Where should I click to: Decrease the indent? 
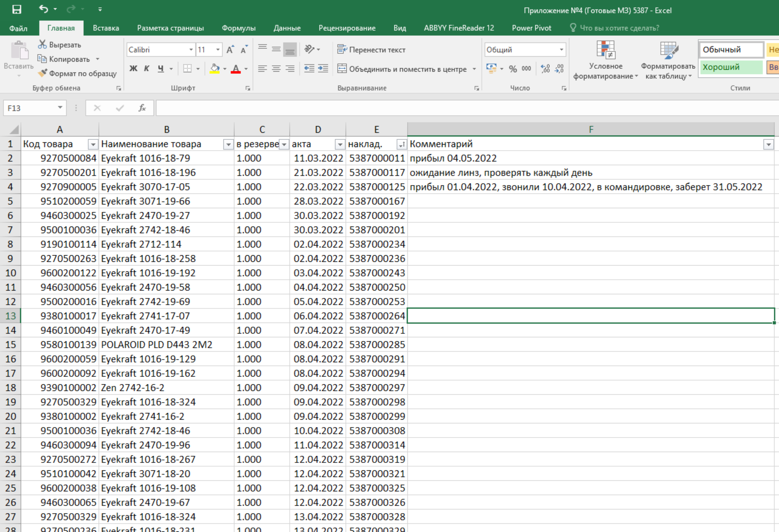[309, 69]
